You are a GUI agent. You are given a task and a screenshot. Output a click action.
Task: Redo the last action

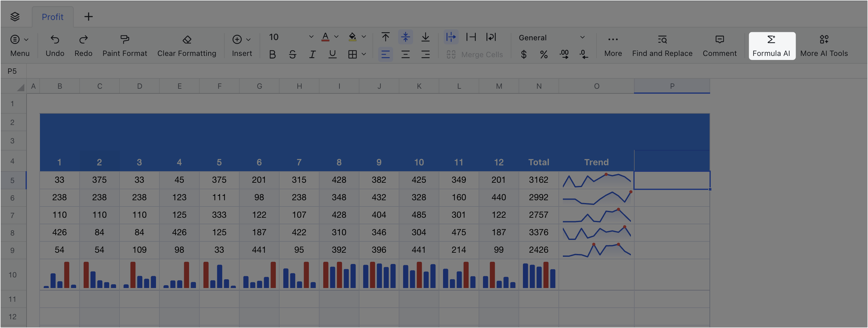point(83,45)
